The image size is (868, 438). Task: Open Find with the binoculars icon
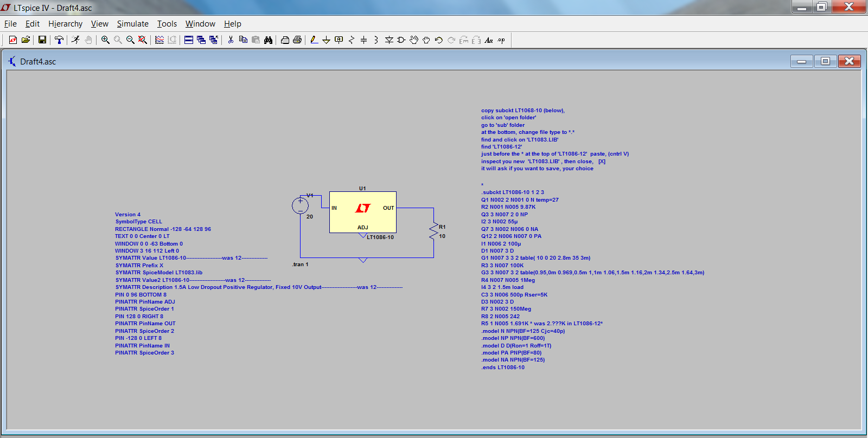268,40
